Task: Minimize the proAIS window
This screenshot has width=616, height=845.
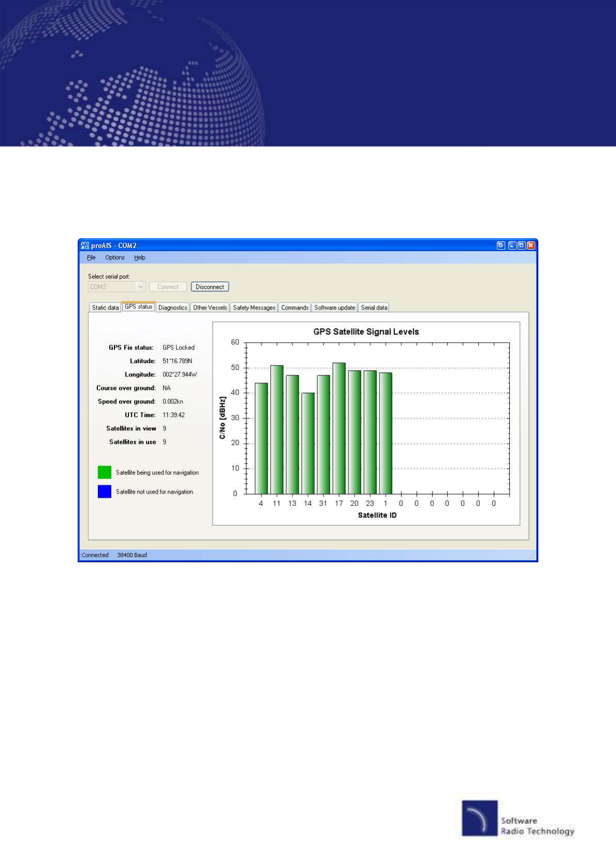Action: pos(512,245)
